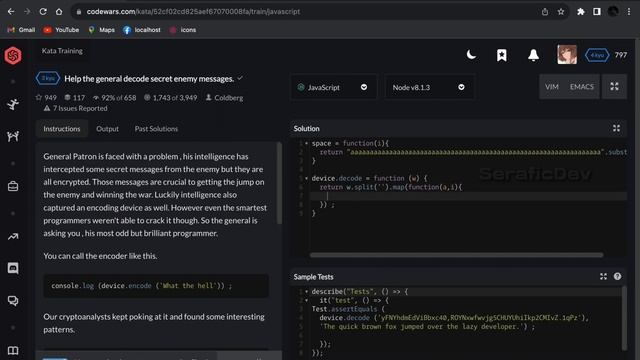Click the 4 kyu rank badge
Viewport: 640px width, 360px height.
click(597, 55)
